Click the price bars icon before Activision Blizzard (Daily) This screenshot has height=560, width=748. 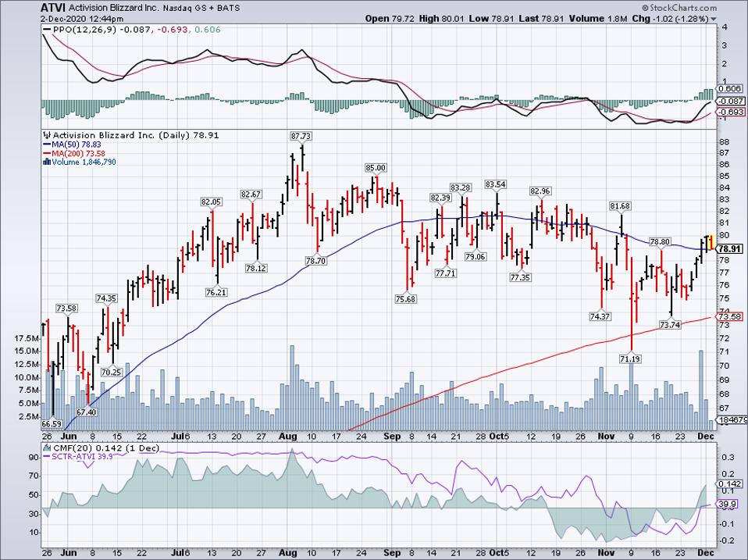[47, 135]
